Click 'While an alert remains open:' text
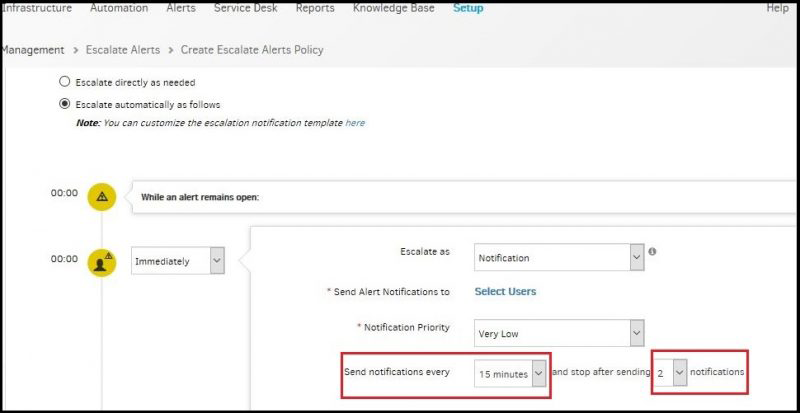Screen dimensions: 800x413 [200, 197]
